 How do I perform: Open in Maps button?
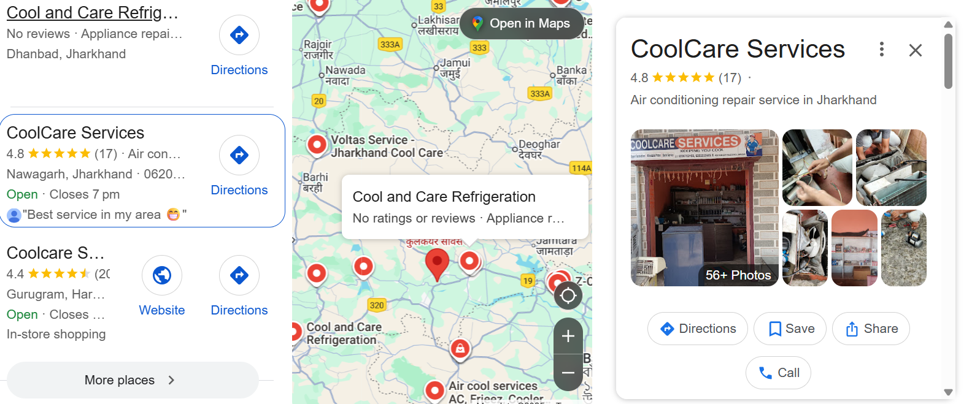[522, 24]
